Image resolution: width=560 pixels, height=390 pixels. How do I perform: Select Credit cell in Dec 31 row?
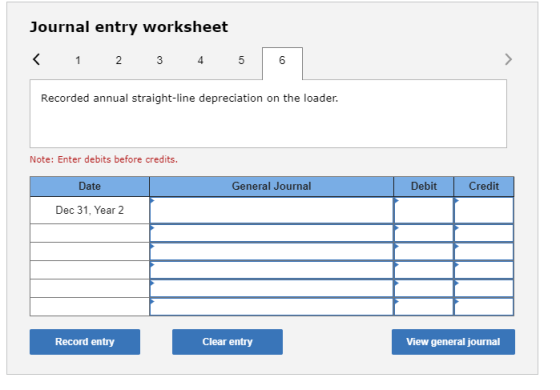[484, 210]
